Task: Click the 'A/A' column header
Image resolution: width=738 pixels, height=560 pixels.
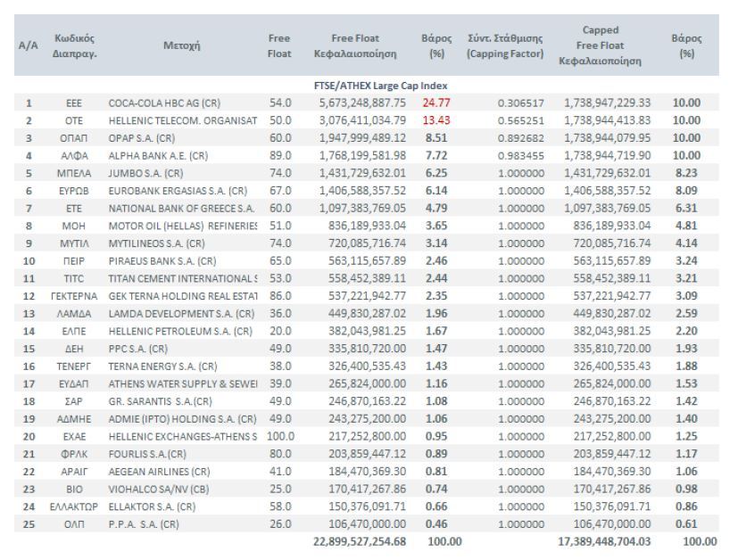Action: click(29, 45)
